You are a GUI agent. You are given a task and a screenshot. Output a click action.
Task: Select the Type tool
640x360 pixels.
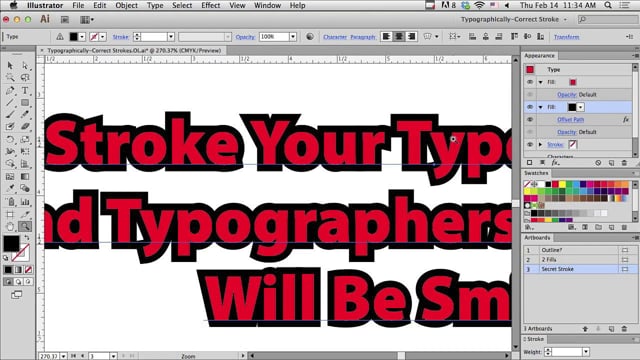(x=25, y=90)
